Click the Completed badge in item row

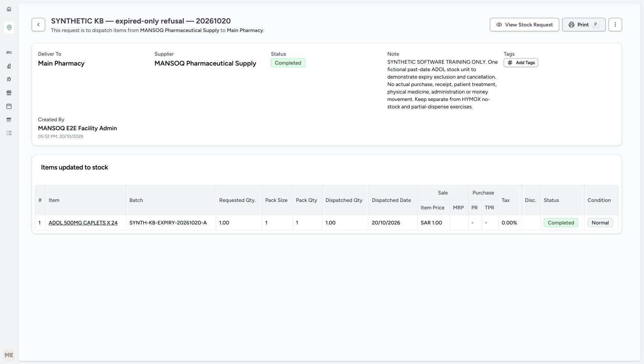(x=561, y=223)
